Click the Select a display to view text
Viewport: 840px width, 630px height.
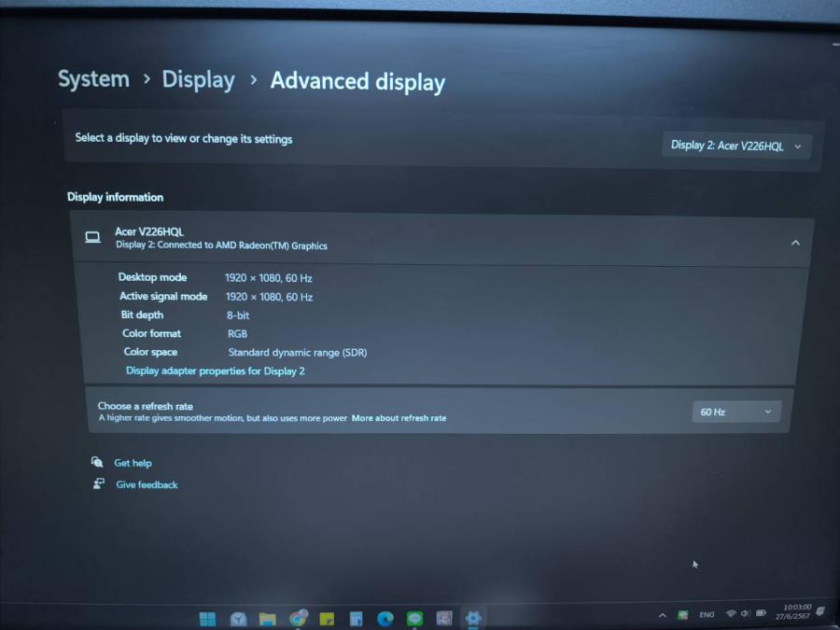pyautogui.click(x=184, y=138)
